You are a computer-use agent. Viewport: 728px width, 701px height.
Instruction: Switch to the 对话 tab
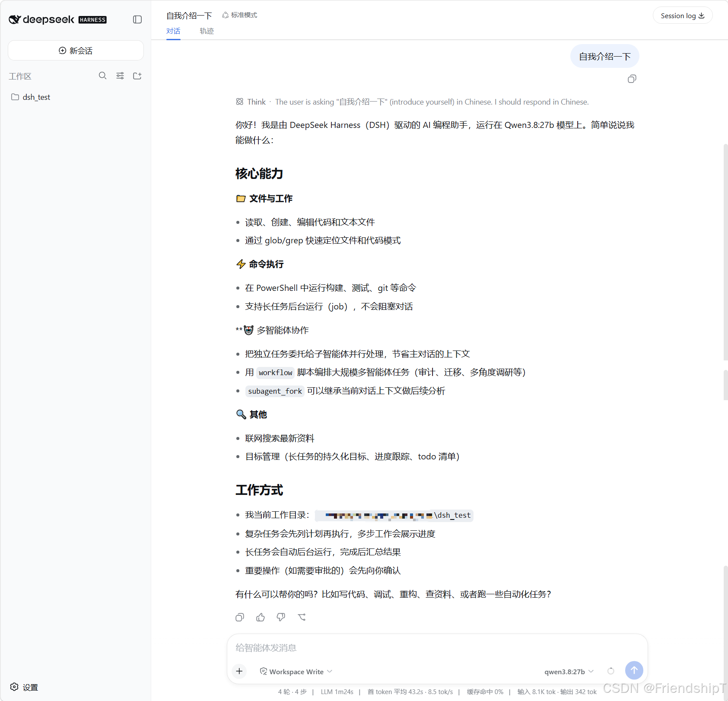pos(173,31)
